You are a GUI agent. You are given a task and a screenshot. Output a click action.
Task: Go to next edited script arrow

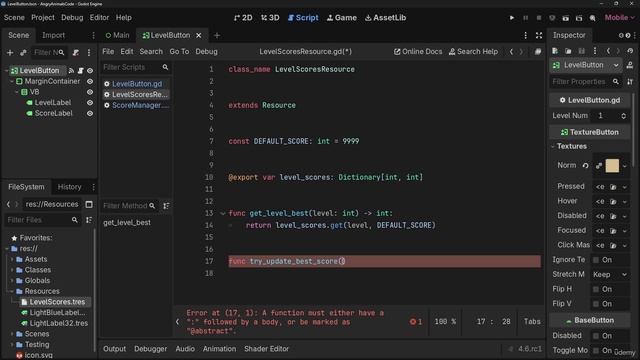(x=521, y=52)
